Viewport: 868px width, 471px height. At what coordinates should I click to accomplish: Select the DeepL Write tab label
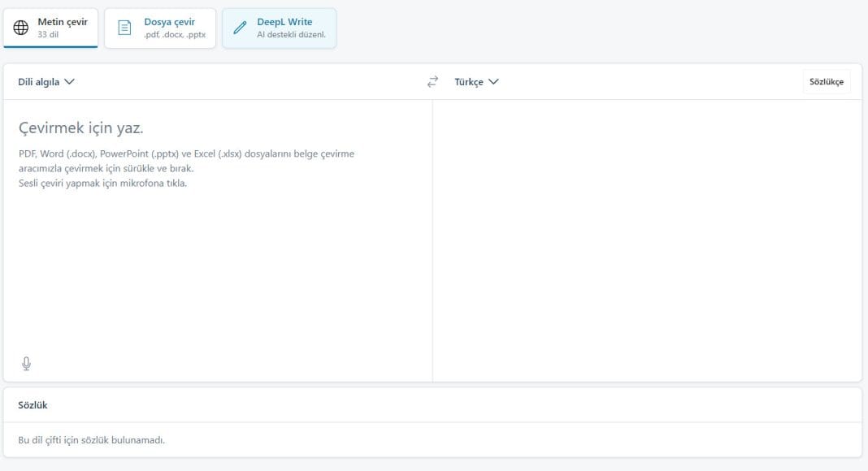[x=284, y=22]
